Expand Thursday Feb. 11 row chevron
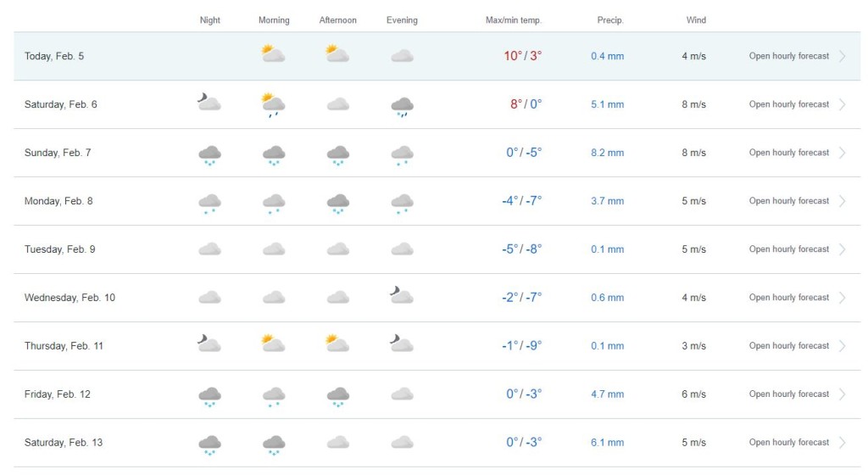Screen dimensions: 868x475 tap(843, 346)
